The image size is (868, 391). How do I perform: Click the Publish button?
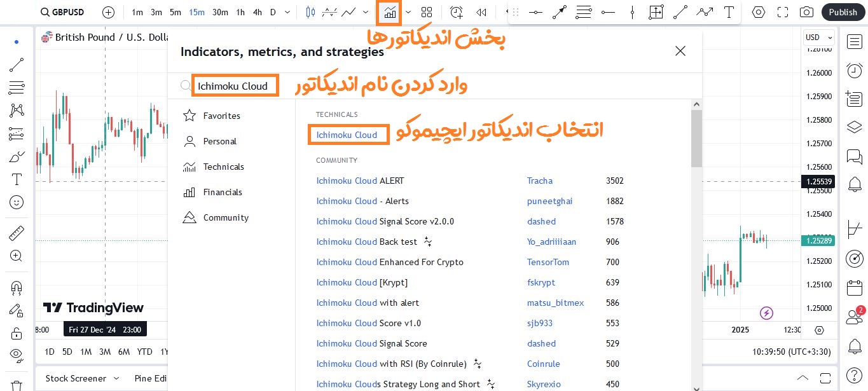tap(843, 12)
